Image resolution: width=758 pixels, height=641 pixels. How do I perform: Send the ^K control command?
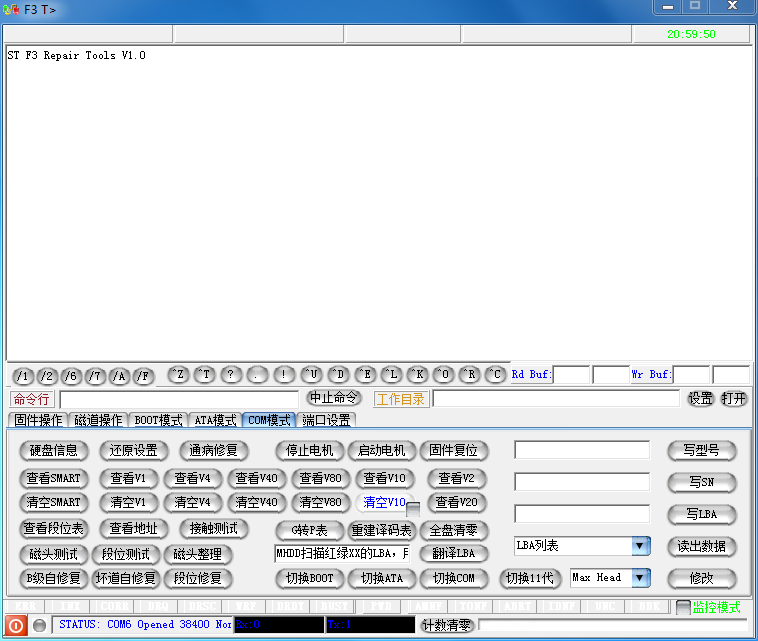click(x=418, y=375)
